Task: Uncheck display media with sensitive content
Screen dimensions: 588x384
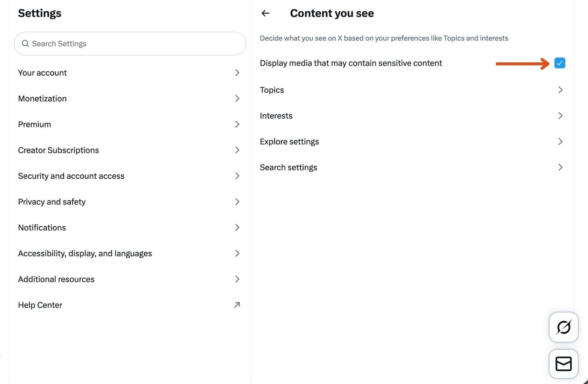Action: [560, 63]
